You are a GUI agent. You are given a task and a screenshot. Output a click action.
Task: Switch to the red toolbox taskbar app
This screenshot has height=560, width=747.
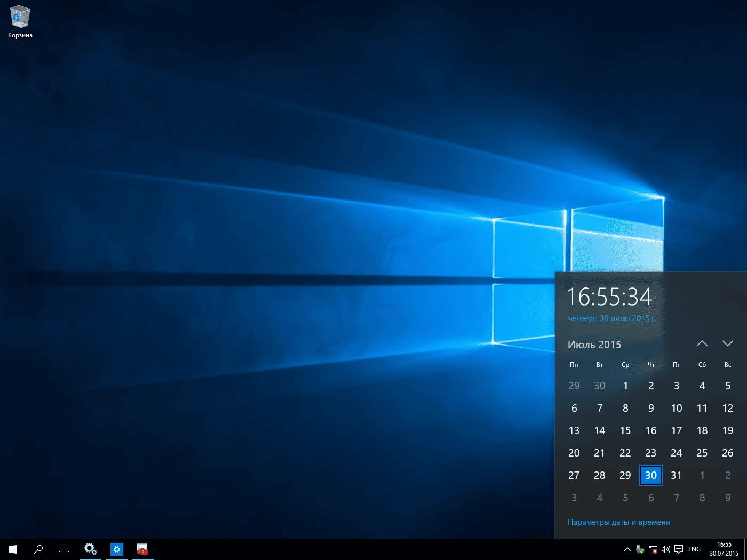142,549
